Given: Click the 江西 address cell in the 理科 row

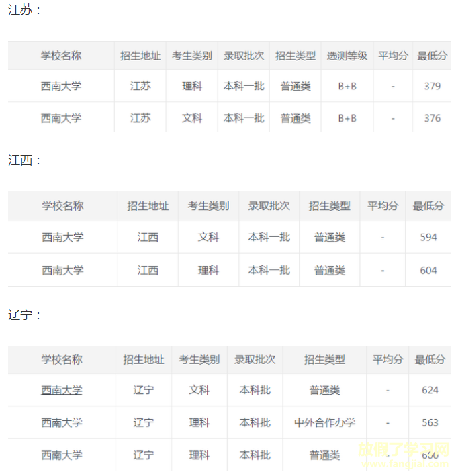Looking at the screenshot, I should pyautogui.click(x=148, y=270).
